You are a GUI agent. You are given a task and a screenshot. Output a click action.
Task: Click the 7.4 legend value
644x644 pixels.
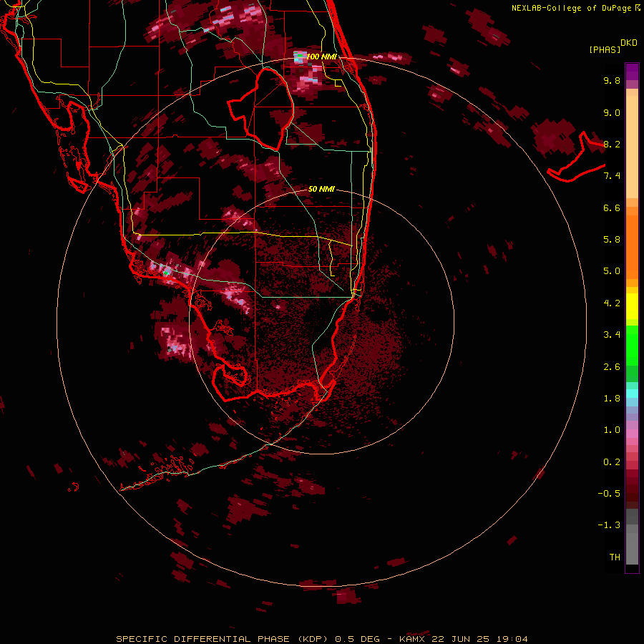tap(612, 176)
